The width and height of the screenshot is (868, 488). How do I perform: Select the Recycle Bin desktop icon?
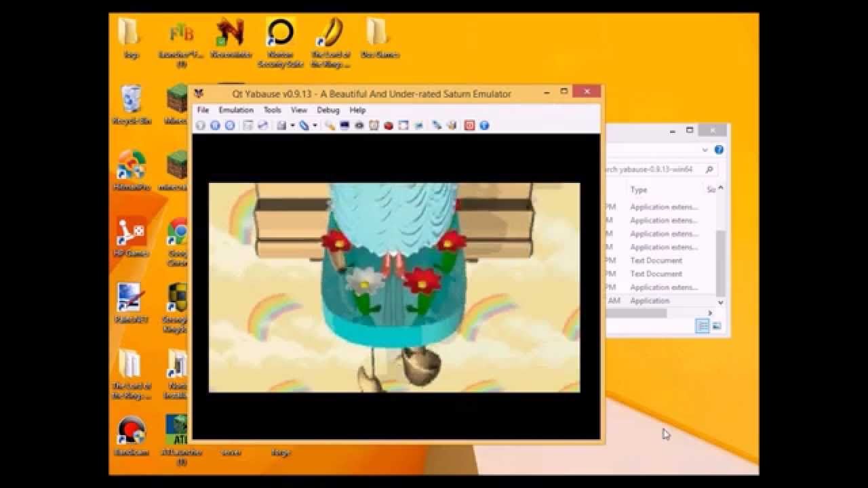[x=132, y=105]
